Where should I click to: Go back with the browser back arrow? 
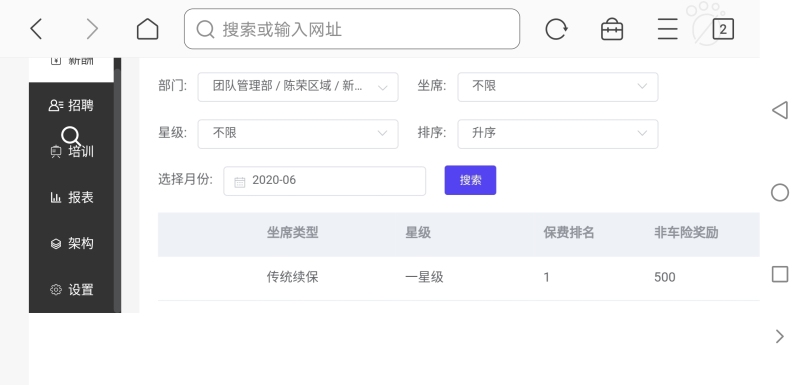36,29
